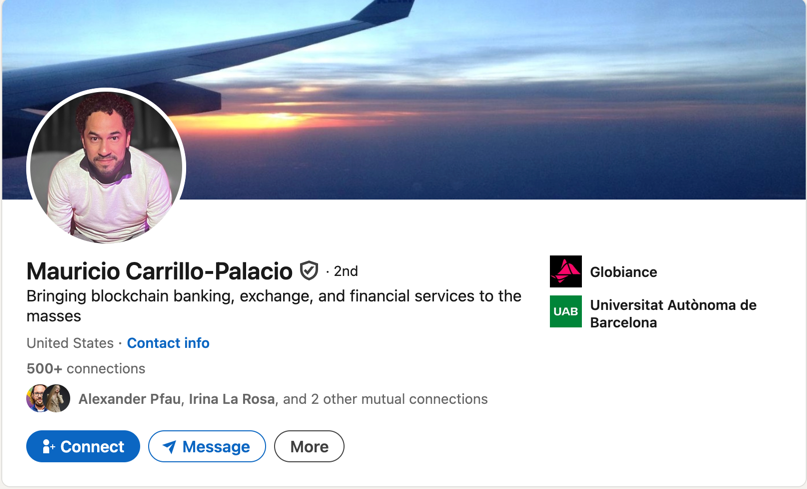Click the sunset airplane wing banner image
Image resolution: width=807 pixels, height=489 pixels.
pyautogui.click(x=500, y=100)
